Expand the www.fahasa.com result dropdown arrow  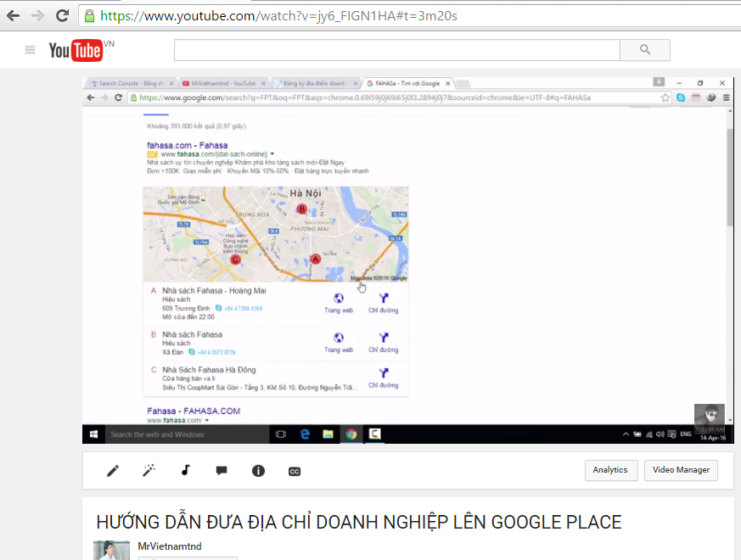coord(207,421)
